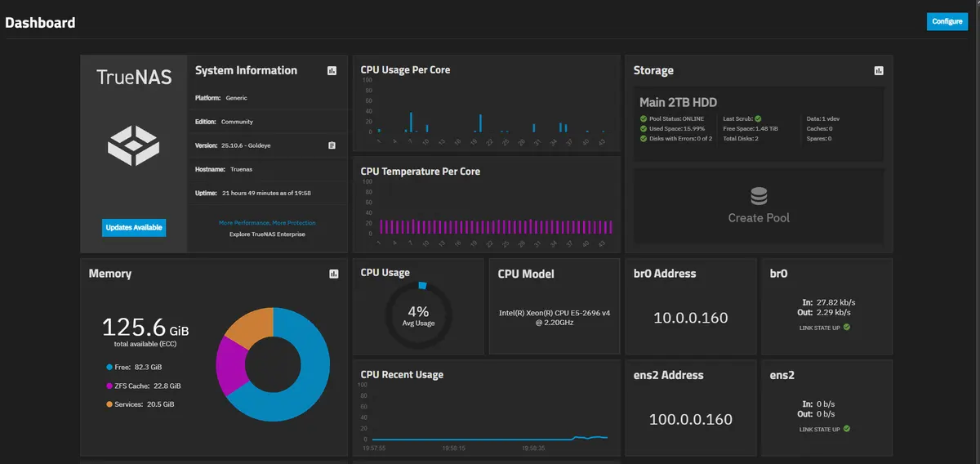Click the Hostname: Truenas row
The height and width of the screenshot is (464, 980).
267,169
